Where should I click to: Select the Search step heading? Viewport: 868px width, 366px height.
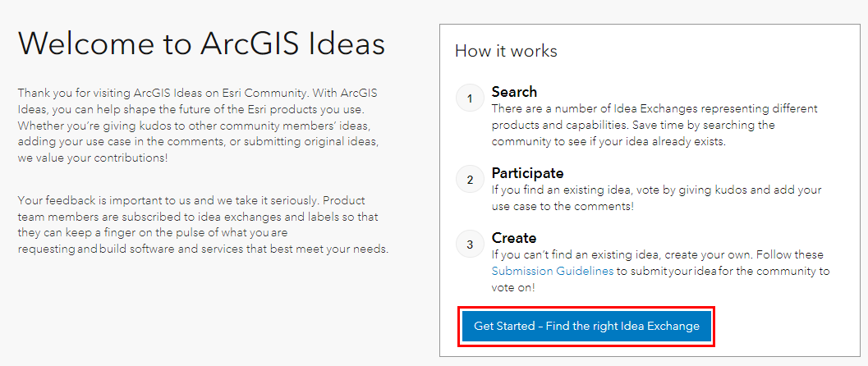514,92
